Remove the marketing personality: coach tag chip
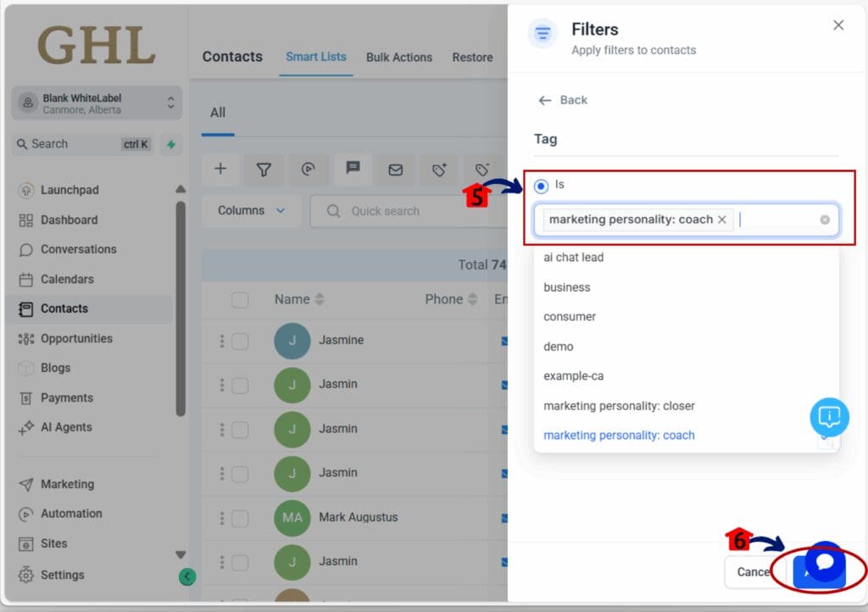This screenshot has height=612, width=868. [x=722, y=220]
